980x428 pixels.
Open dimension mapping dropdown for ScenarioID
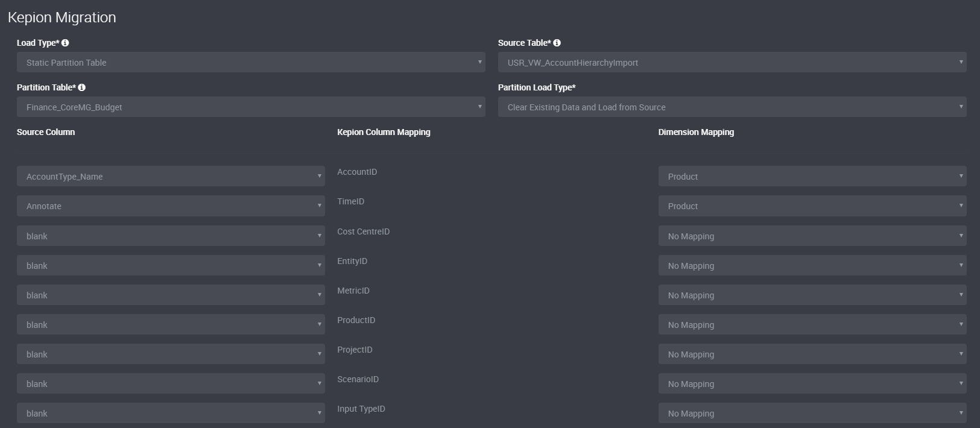(812, 383)
